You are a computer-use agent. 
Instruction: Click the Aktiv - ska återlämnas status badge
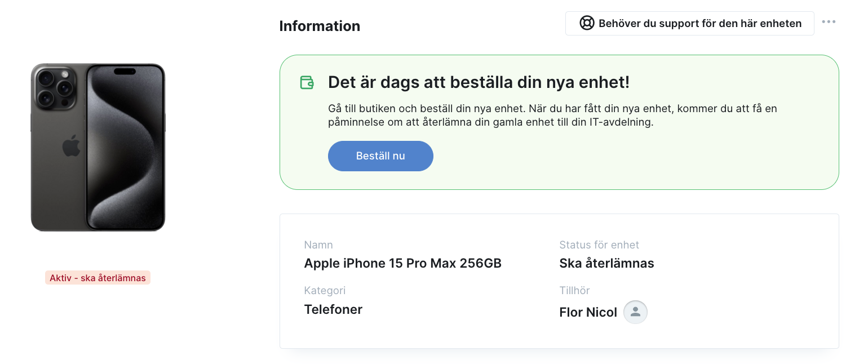pyautogui.click(x=98, y=278)
